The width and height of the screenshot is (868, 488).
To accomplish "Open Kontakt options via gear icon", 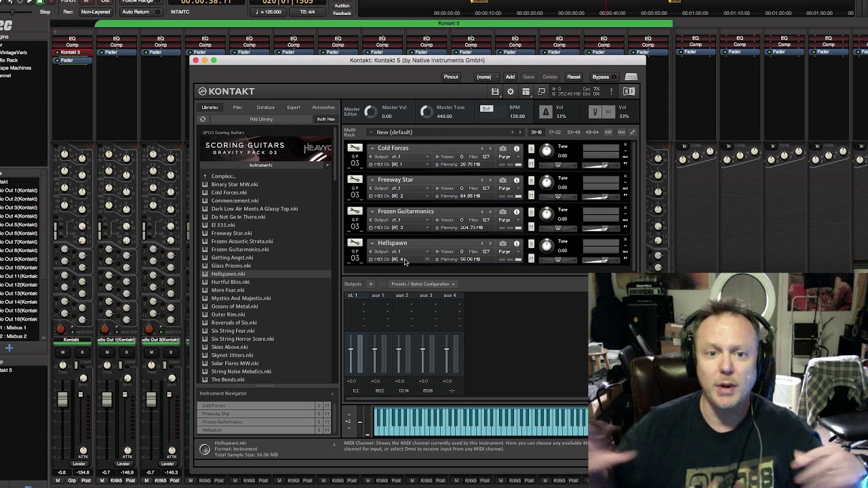I will 511,91.
